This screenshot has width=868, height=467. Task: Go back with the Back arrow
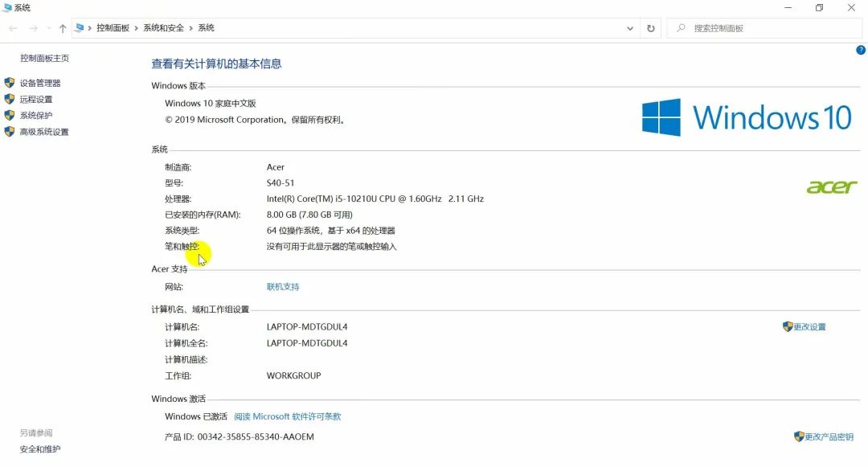tap(14, 28)
